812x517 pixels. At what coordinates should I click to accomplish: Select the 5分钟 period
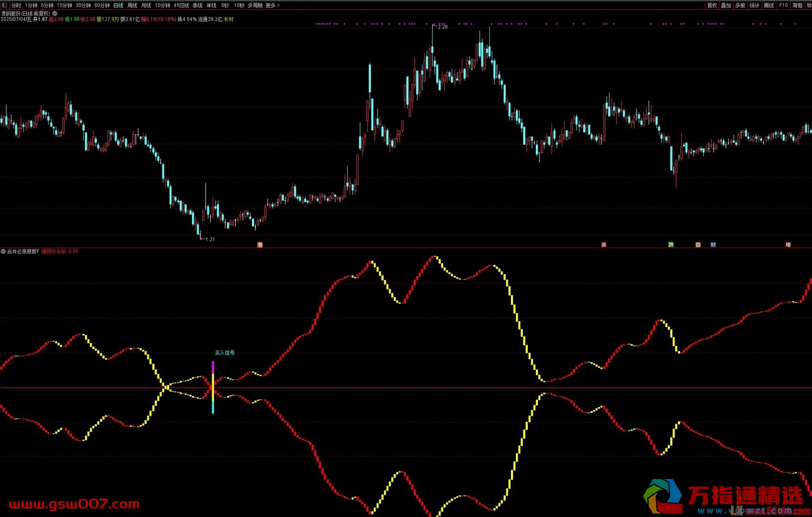coord(47,5)
